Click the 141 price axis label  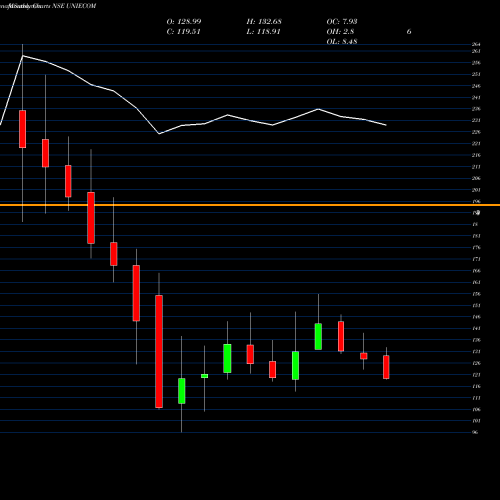[476, 328]
